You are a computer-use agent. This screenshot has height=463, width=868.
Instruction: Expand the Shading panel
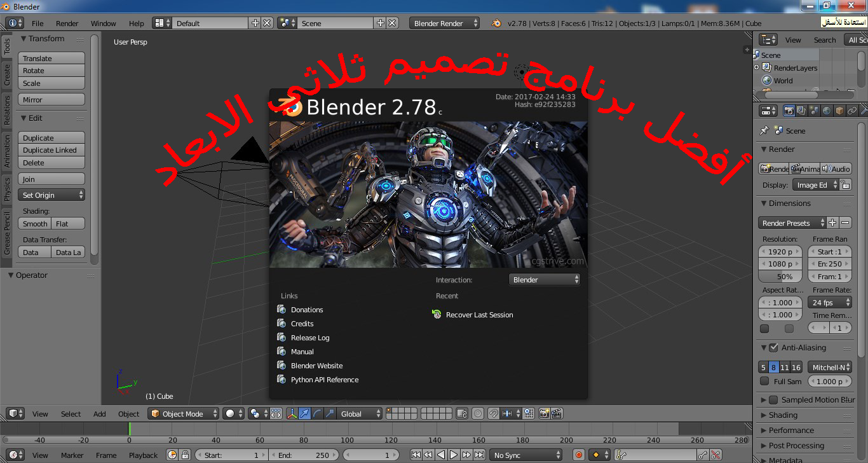pos(783,415)
